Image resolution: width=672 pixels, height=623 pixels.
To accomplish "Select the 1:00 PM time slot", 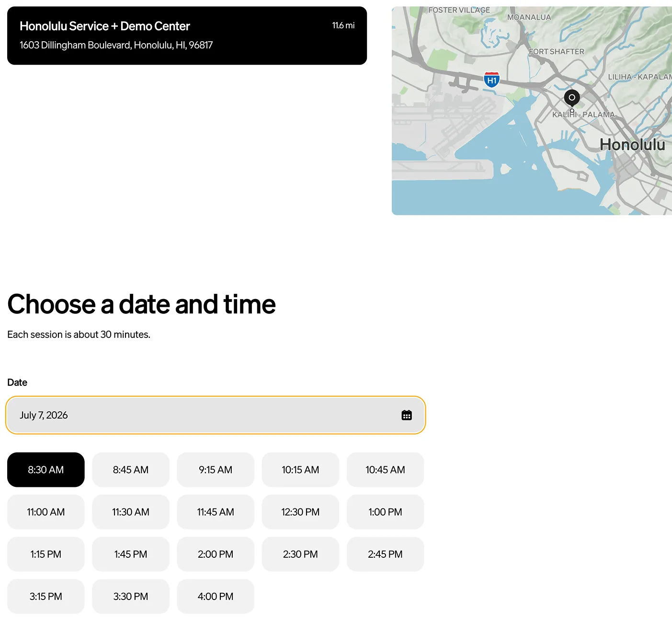I will click(x=385, y=512).
